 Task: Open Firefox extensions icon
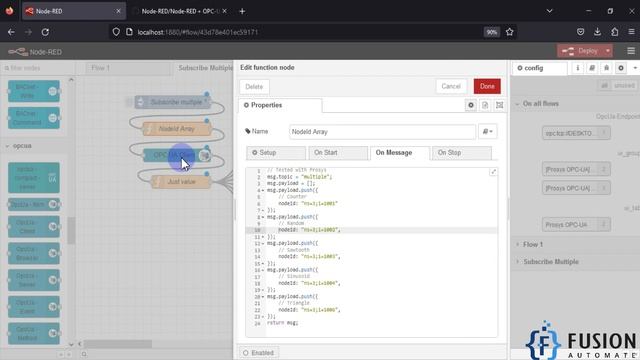(614, 32)
